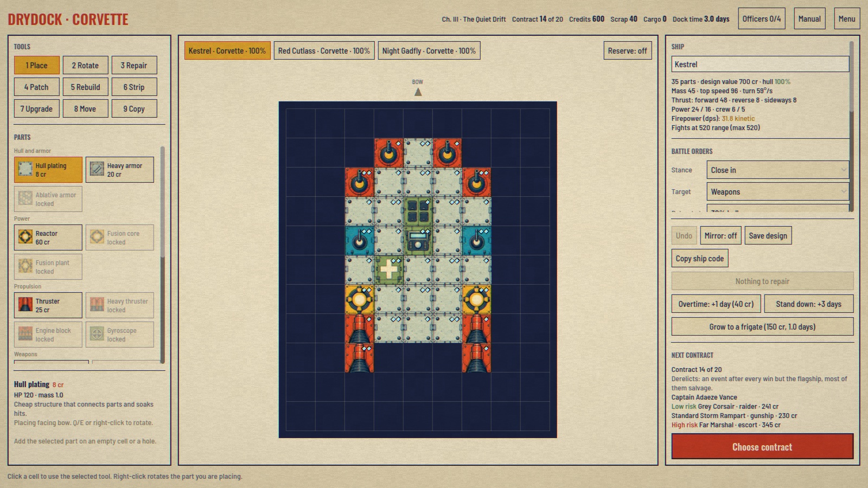
Task: Switch to Kestrel Corvette tab
Action: coord(227,50)
